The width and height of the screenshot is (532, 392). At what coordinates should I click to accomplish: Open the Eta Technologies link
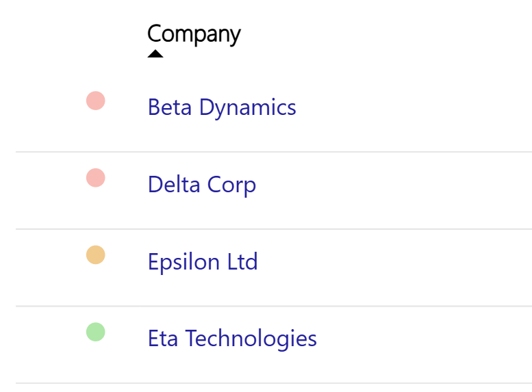pyautogui.click(x=232, y=339)
